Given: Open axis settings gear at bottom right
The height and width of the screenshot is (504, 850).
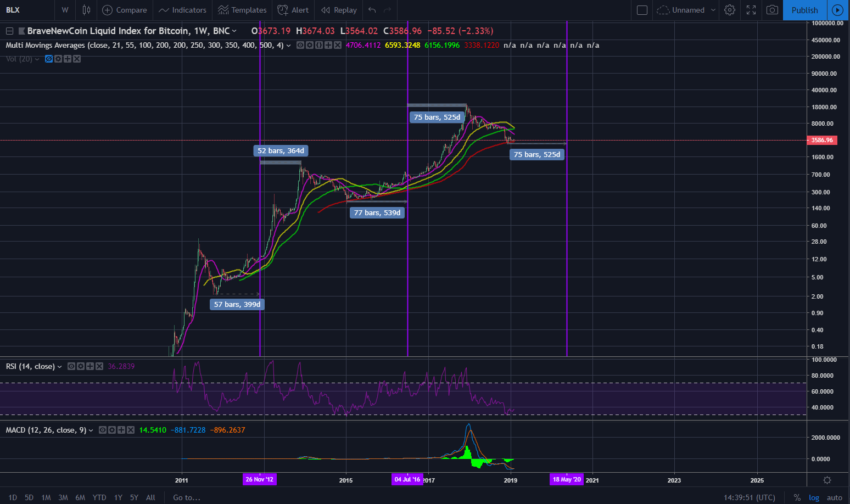Looking at the screenshot, I should click(827, 480).
